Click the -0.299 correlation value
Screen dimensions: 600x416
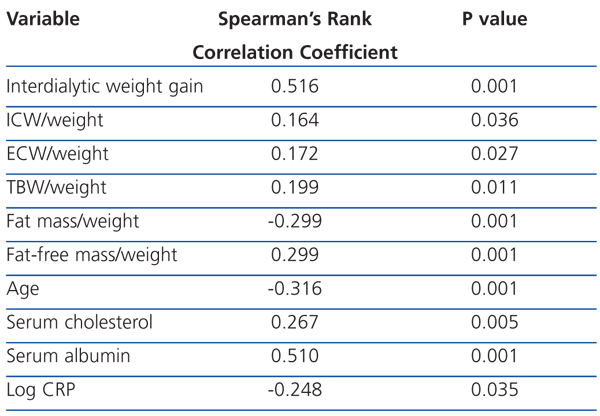292,221
